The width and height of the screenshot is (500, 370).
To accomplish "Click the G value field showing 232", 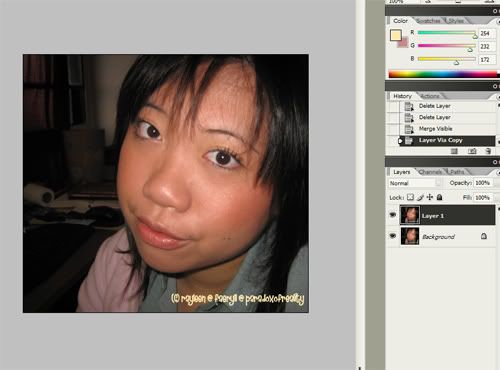I will 487,46.
